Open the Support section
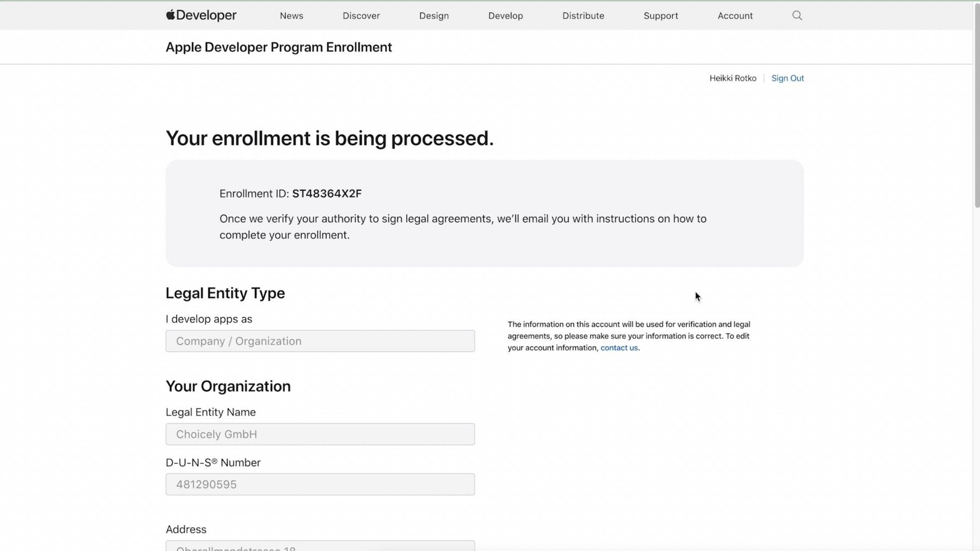This screenshot has height=551, width=980. tap(660, 15)
